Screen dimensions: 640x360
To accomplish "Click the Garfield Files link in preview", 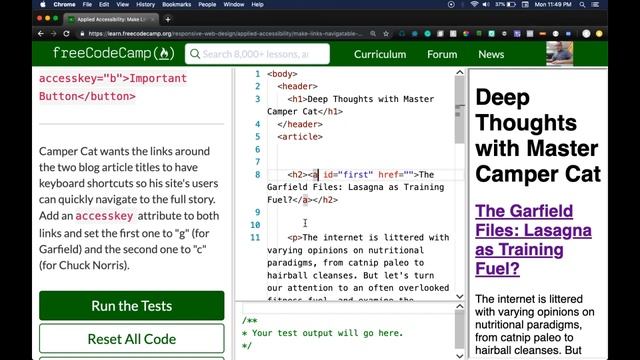I will (533, 240).
